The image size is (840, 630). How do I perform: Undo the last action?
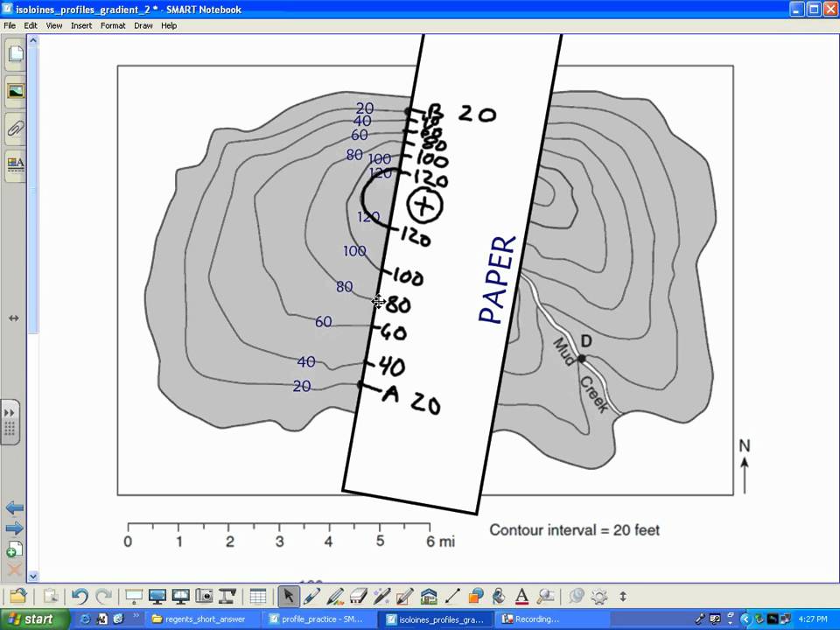click(80, 596)
